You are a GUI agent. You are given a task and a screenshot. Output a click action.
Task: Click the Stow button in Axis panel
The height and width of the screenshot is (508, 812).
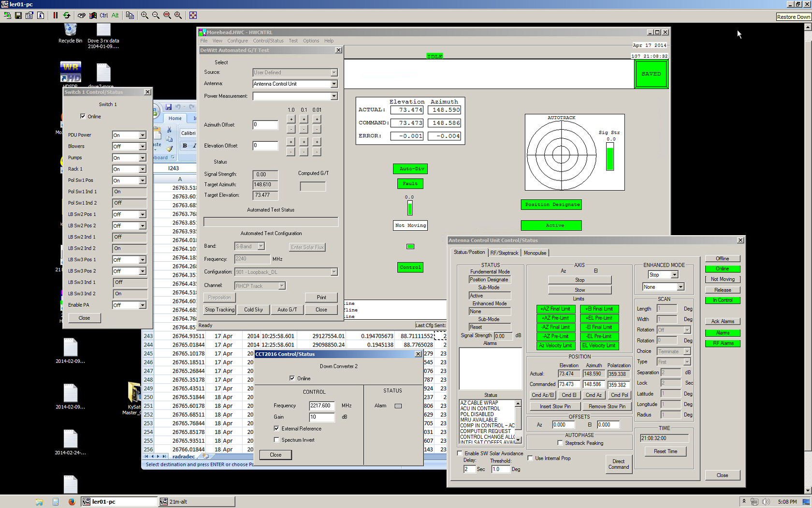pyautogui.click(x=580, y=290)
